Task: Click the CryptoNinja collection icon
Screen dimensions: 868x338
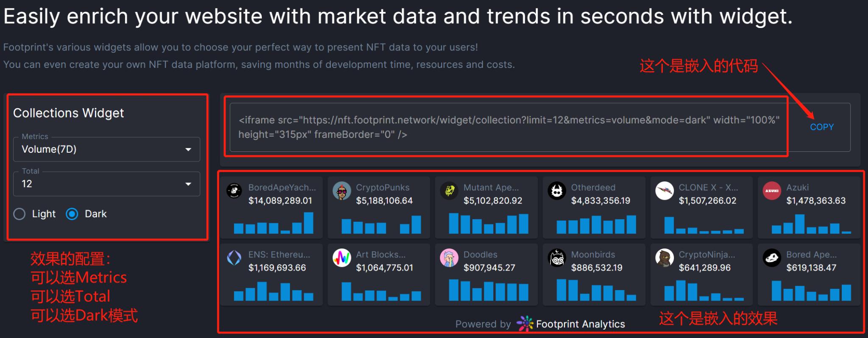Action: pos(664,258)
